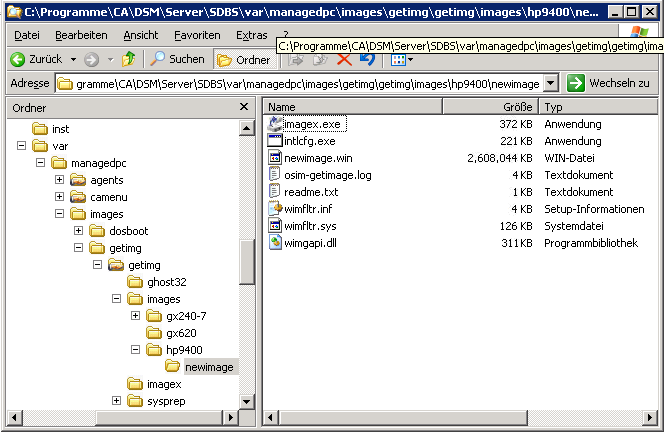Click the Wechseln zu go button
This screenshot has width=664, height=432.
click(608, 83)
